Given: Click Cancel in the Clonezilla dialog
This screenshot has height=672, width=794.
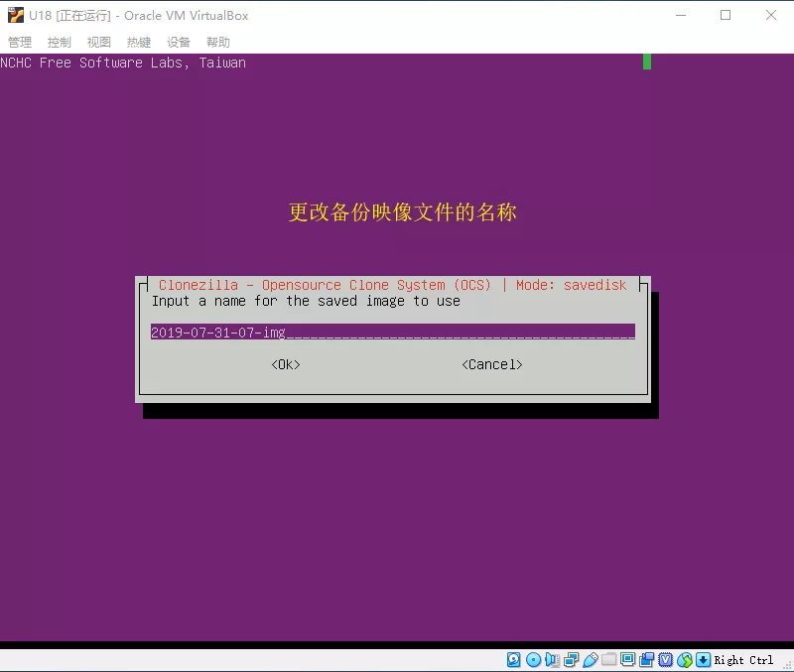Looking at the screenshot, I should click(x=492, y=364).
